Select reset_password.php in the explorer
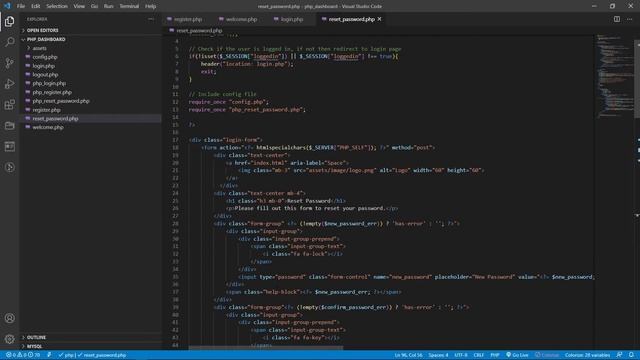The image size is (640, 360). click(56, 118)
